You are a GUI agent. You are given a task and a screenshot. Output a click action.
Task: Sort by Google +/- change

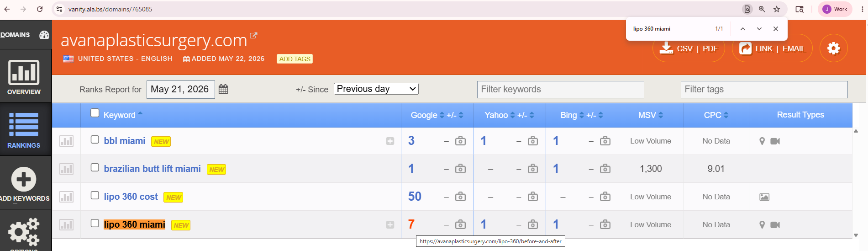pyautogui.click(x=455, y=115)
